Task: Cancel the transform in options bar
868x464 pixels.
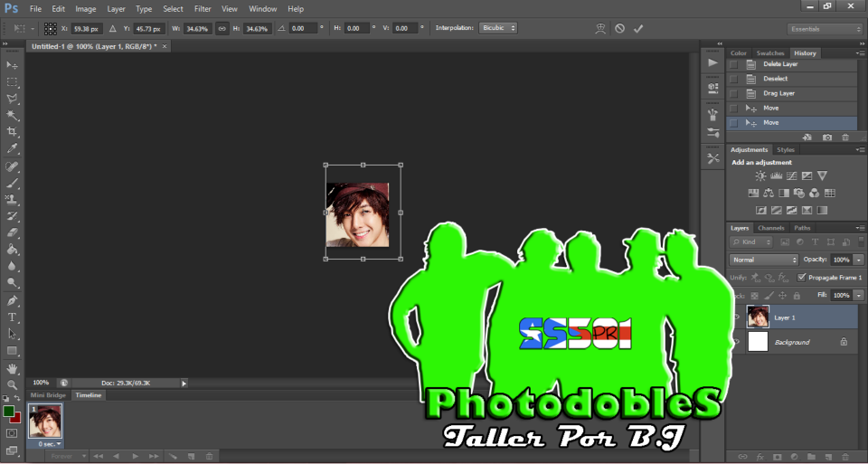Action: (619, 28)
